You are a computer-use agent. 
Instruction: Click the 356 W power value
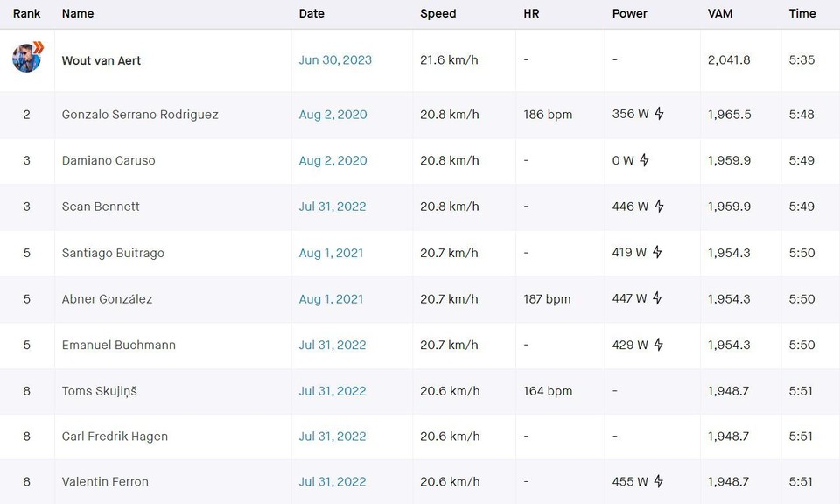click(631, 114)
